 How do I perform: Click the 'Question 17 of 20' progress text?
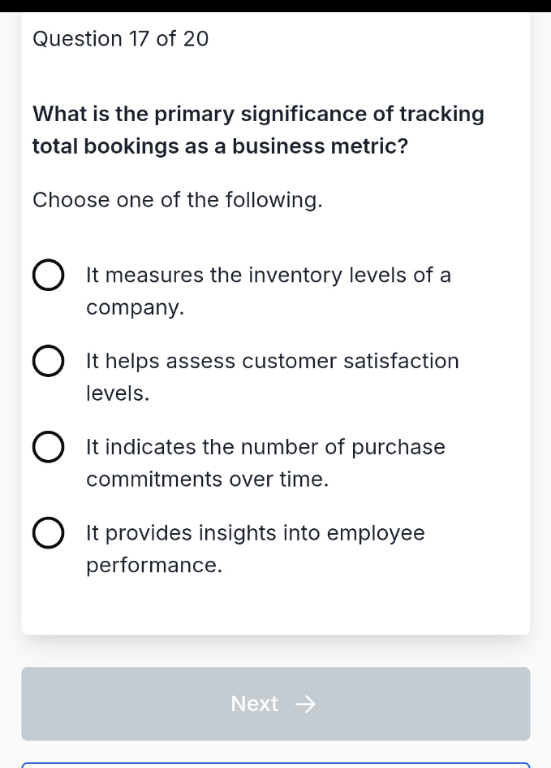120,39
